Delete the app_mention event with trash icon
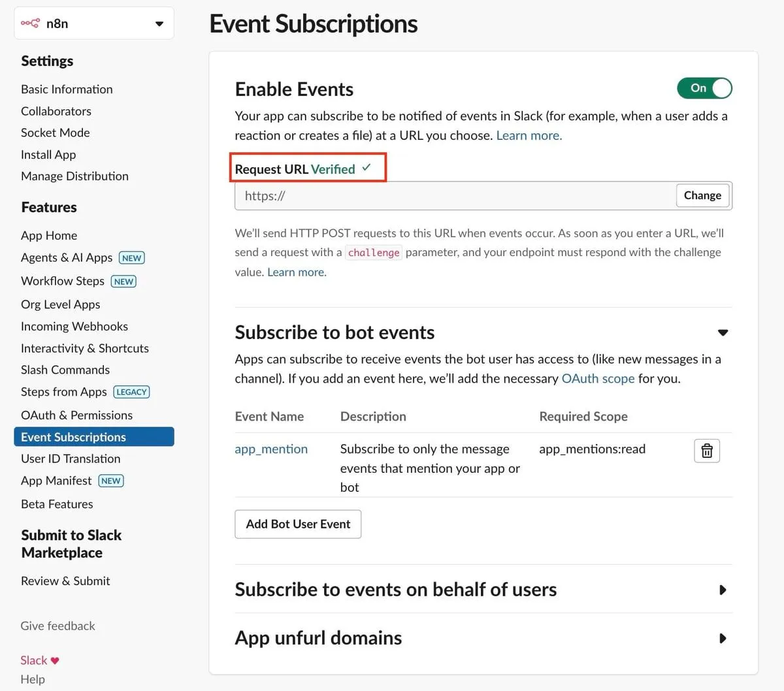 tap(706, 451)
